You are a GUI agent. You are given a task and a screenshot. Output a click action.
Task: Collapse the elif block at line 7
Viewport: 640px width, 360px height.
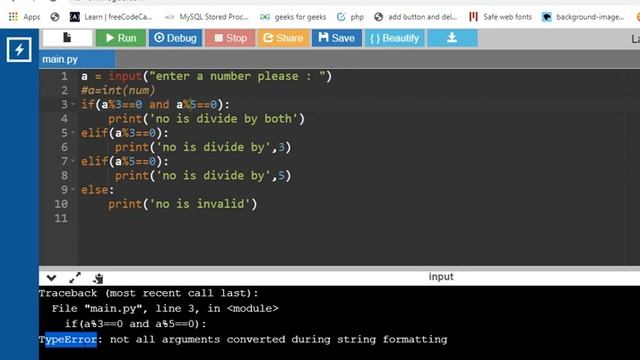[73, 161]
